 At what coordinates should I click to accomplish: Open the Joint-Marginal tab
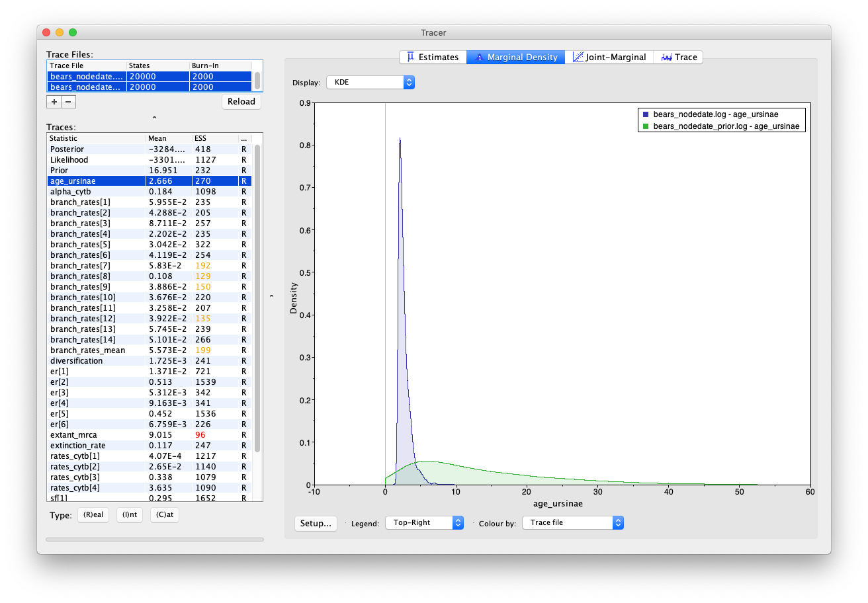click(609, 57)
